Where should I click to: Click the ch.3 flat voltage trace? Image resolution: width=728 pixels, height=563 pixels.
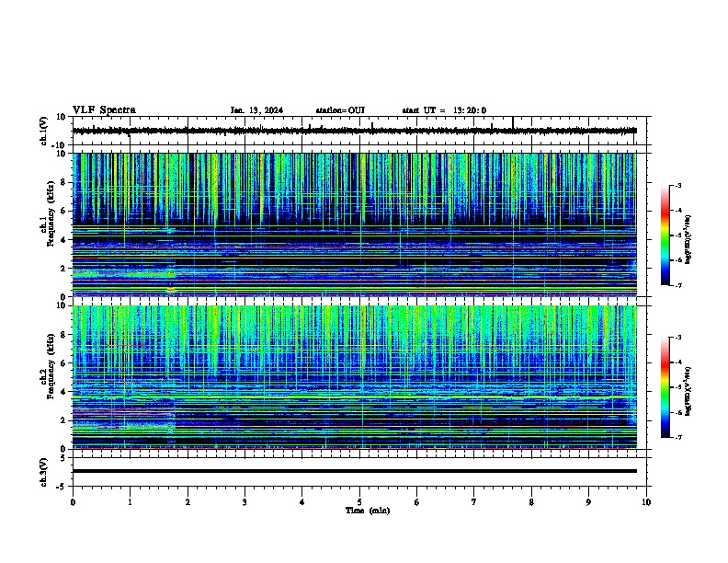[x=355, y=471]
